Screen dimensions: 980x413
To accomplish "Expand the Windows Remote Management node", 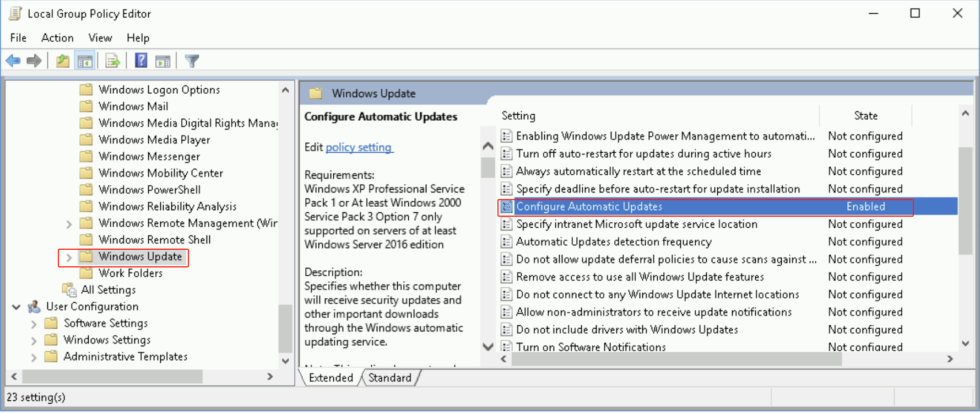I will click(x=69, y=224).
